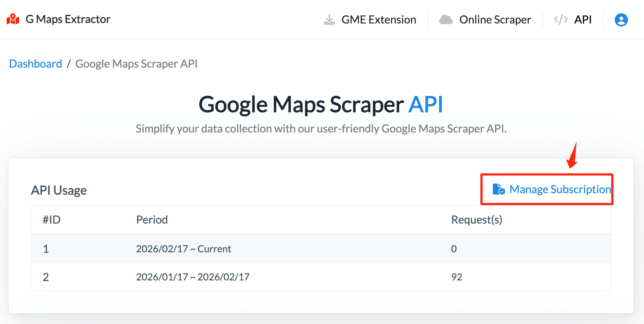Image resolution: width=644 pixels, height=324 pixels.
Task: Click the GME Extension download icon
Action: click(329, 20)
